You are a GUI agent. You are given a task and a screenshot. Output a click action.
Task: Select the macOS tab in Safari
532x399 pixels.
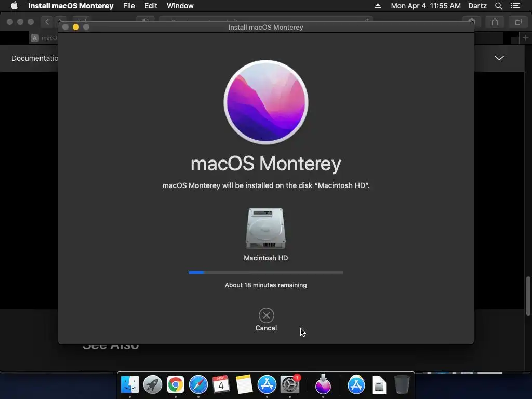pyautogui.click(x=44, y=38)
